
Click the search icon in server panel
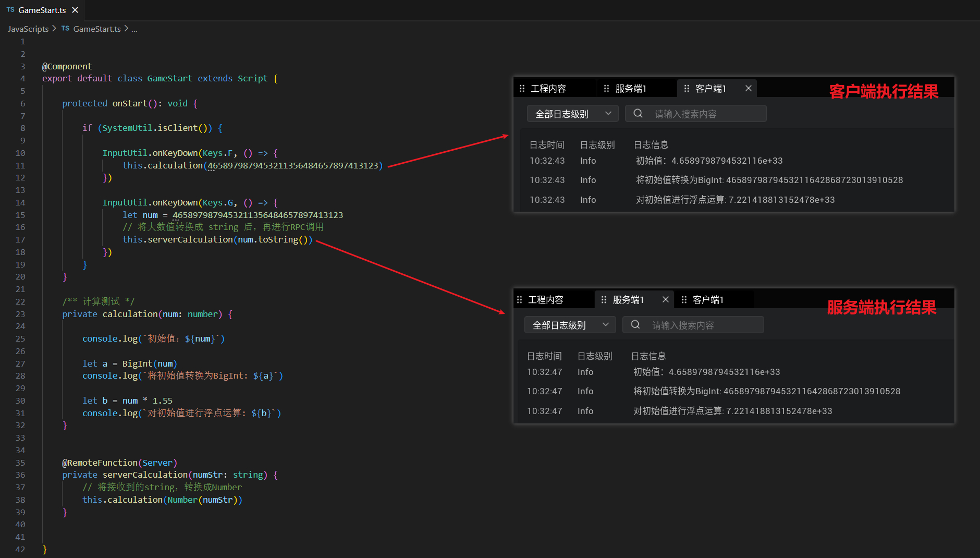635,324
